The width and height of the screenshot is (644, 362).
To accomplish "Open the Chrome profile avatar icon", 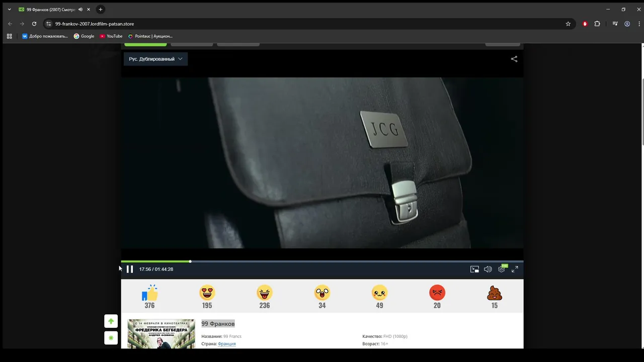I will [627, 24].
